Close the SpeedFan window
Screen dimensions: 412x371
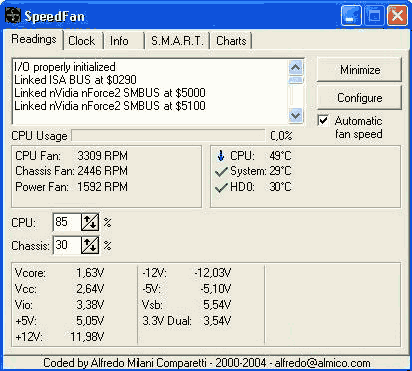pos(397,16)
